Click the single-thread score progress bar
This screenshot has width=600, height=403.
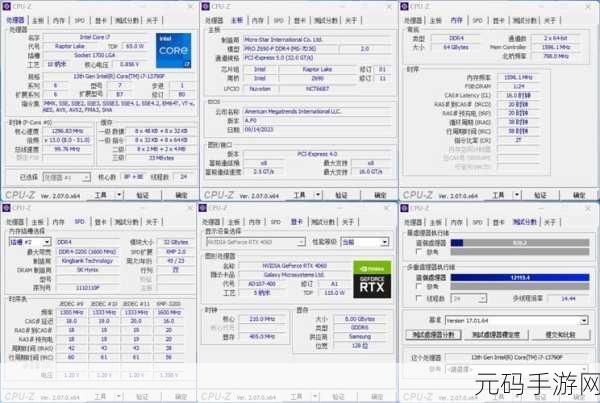click(x=520, y=242)
